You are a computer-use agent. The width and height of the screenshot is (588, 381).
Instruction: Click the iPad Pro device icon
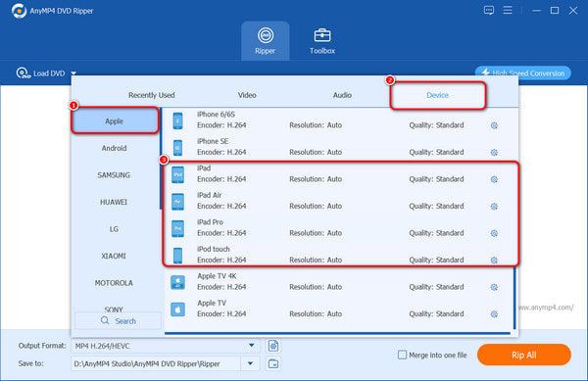177,229
